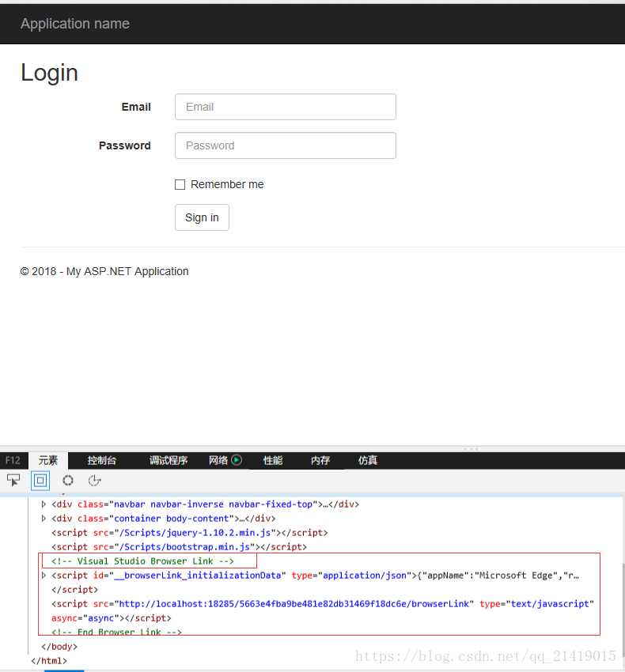This screenshot has width=625, height=672.
Task: Switch to the 内存 tab
Action: pos(320,460)
